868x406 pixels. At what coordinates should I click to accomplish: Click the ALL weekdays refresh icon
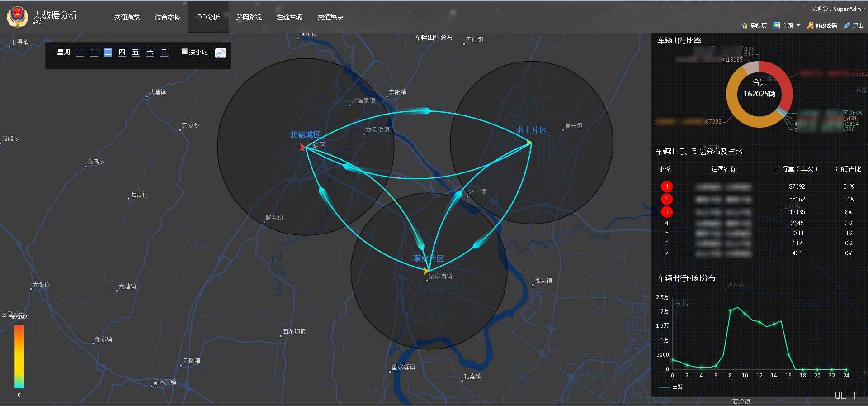[220, 53]
